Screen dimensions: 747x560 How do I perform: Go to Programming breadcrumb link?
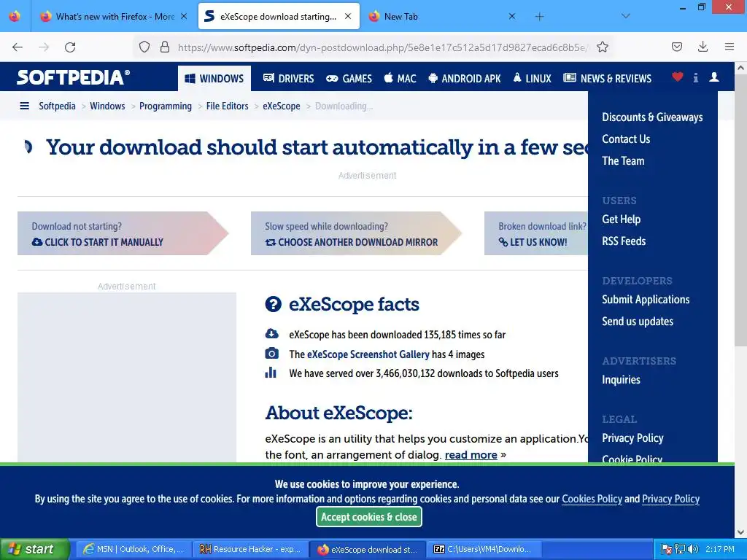pos(166,106)
